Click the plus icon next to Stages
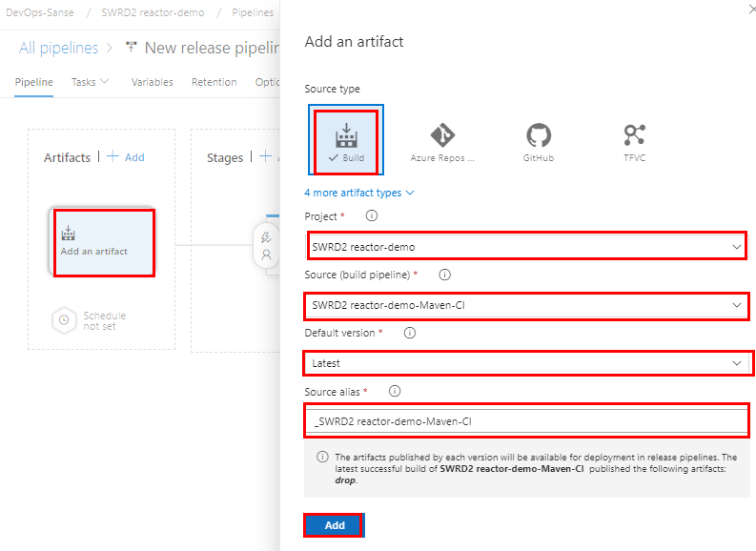This screenshot has width=756, height=551. click(265, 156)
